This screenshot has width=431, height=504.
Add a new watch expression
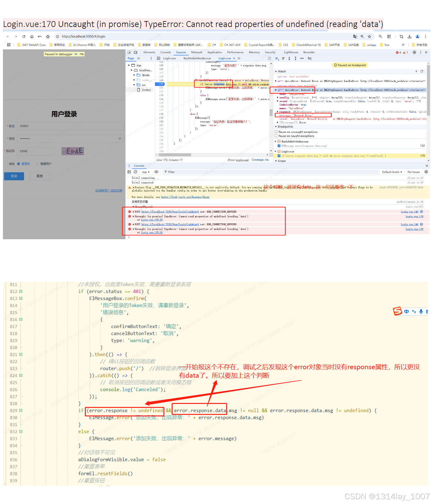416,71
